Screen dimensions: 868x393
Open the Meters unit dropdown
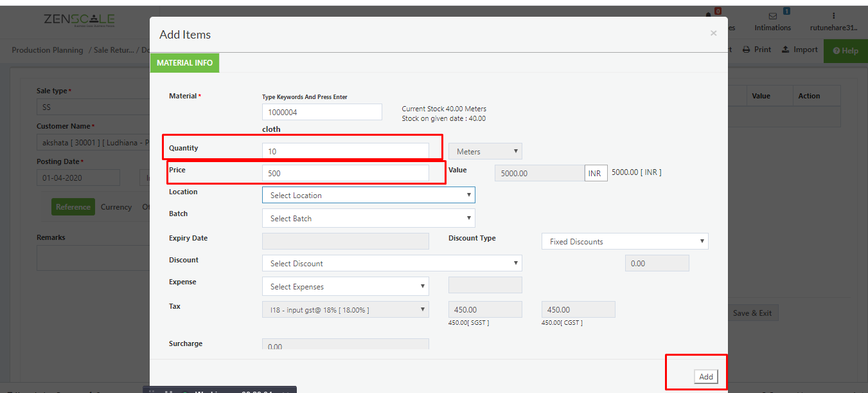[x=485, y=151]
